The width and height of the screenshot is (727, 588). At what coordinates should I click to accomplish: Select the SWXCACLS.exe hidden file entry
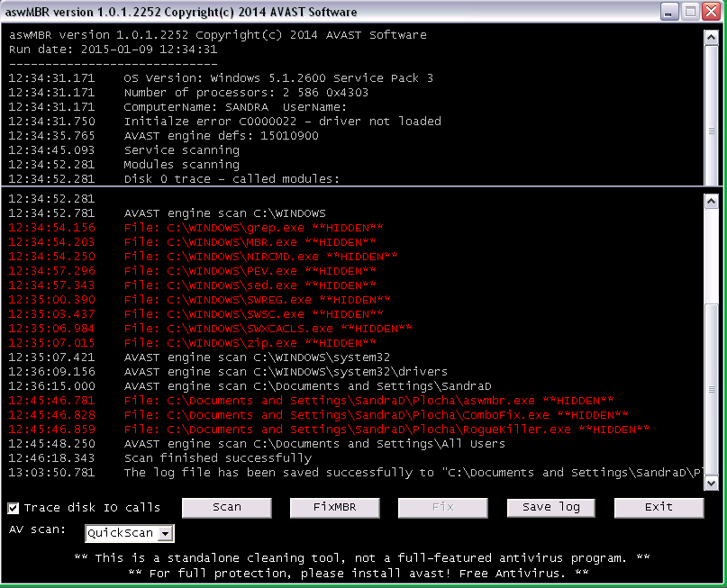[210, 329]
